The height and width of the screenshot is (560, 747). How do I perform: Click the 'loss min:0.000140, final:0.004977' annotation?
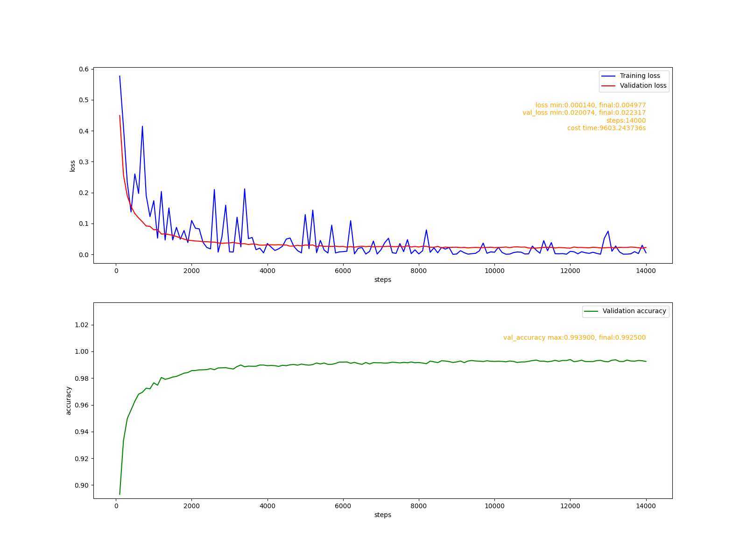pyautogui.click(x=591, y=105)
